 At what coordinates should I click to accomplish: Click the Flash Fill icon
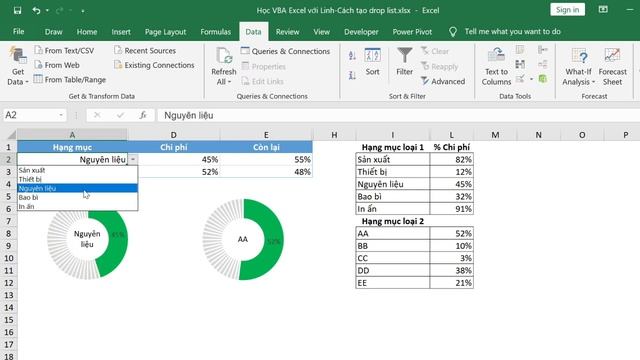point(520,50)
